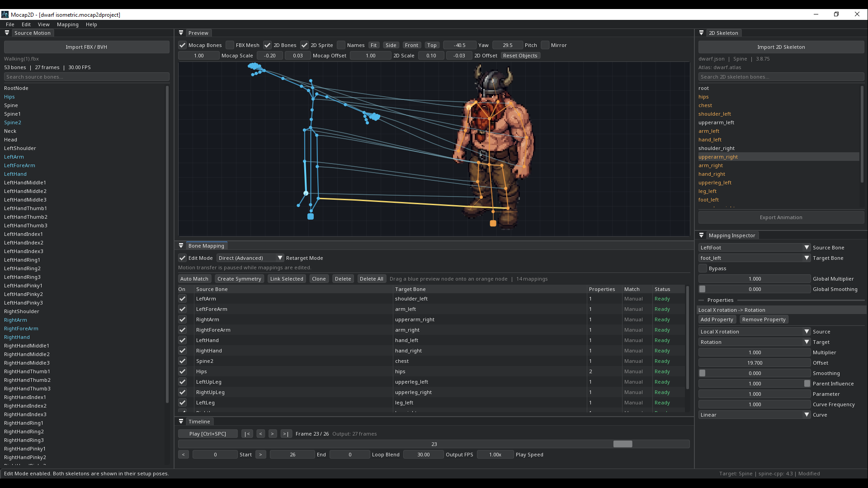Select the Source Motion tab
The height and width of the screenshot is (488, 868).
(33, 33)
